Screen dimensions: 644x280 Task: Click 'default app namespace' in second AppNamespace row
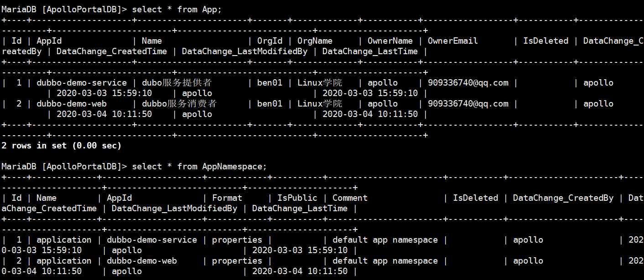pos(385,260)
